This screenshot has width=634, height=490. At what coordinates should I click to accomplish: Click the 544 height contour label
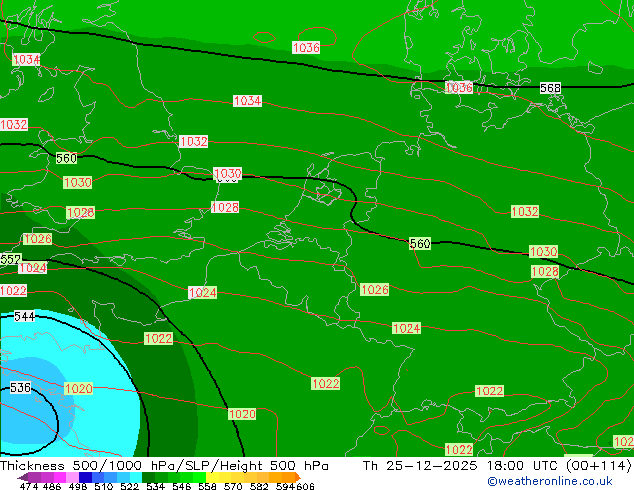point(24,316)
